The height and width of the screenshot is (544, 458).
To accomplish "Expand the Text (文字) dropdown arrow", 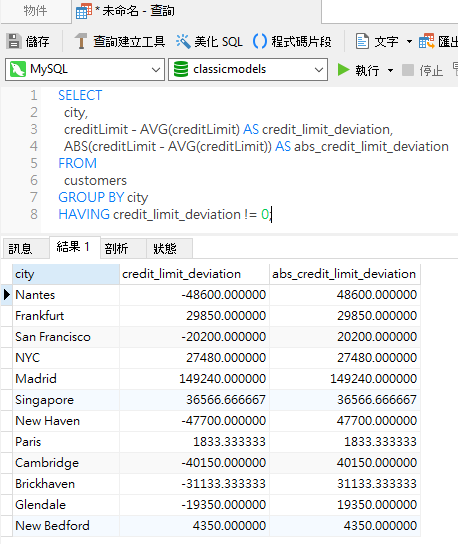I will 409,42.
